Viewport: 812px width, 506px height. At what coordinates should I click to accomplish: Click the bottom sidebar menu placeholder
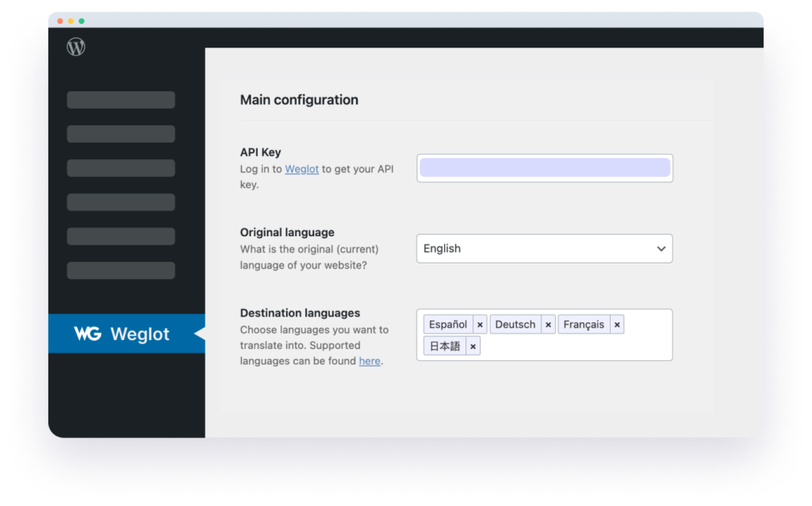coord(121,270)
